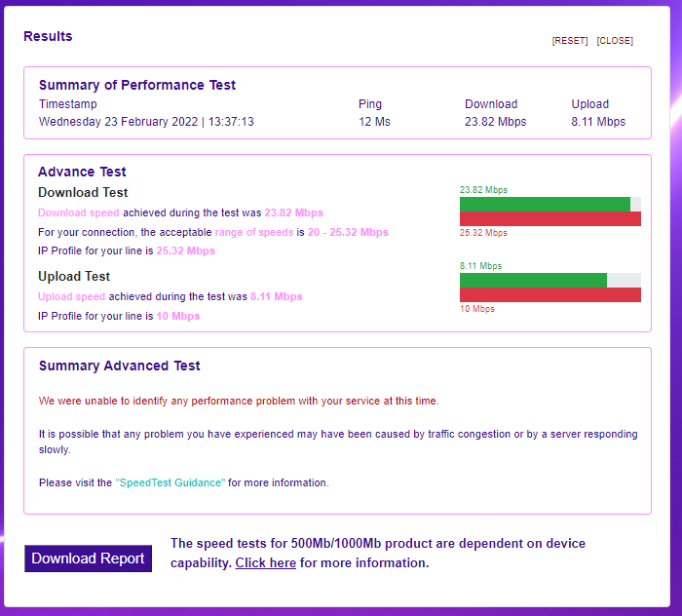
Task: Click the green upload speed bar
Action: point(533,280)
